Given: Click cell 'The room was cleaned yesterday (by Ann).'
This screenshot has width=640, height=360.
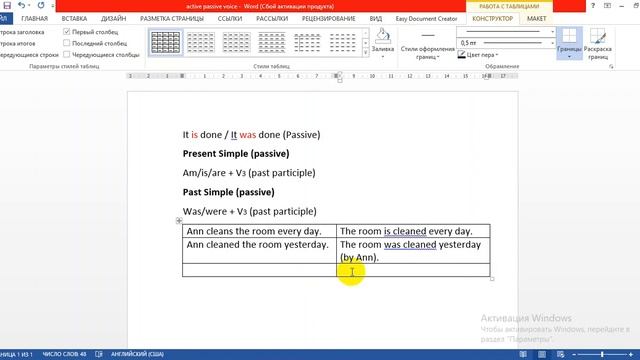Looking at the screenshot, I should pos(413,251).
